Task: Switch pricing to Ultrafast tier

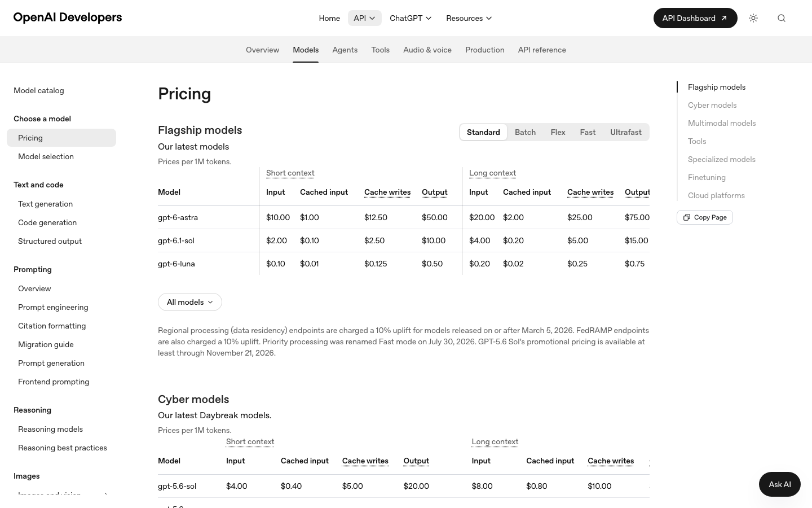Action: pos(626,132)
